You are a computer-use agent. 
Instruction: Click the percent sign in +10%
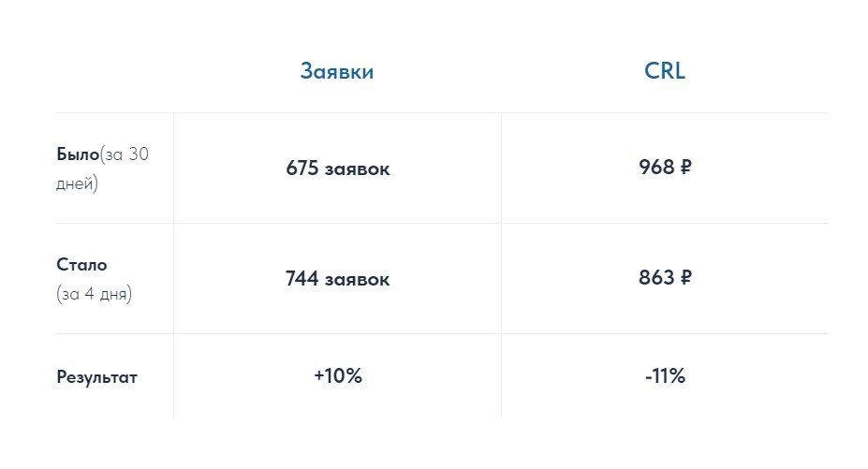(x=353, y=376)
